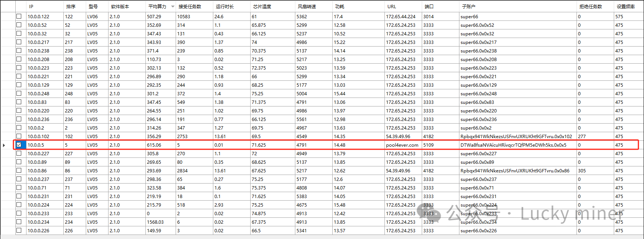
Task: Click the 1568.03 average hashrate cell
Action: (x=155, y=222)
